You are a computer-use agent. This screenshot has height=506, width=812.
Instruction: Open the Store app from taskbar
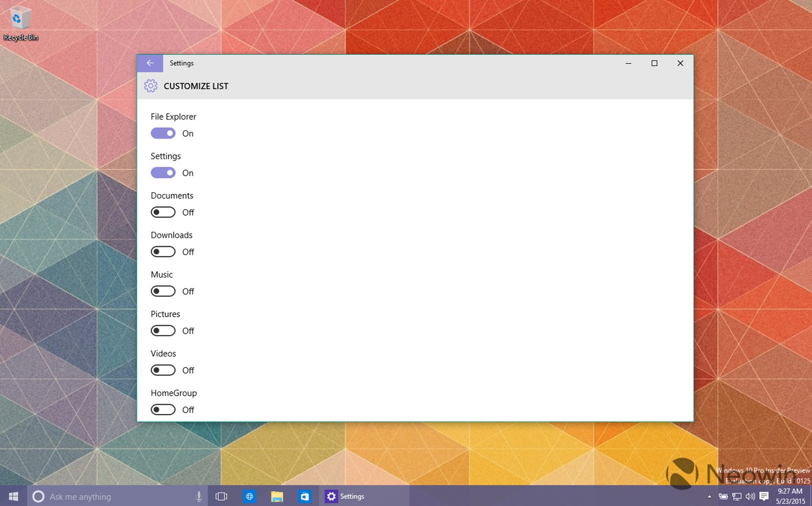coord(304,497)
